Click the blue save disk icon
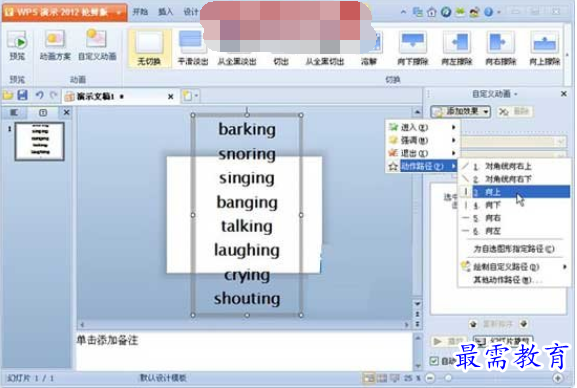Screen dimensions: 577x388 (23, 96)
